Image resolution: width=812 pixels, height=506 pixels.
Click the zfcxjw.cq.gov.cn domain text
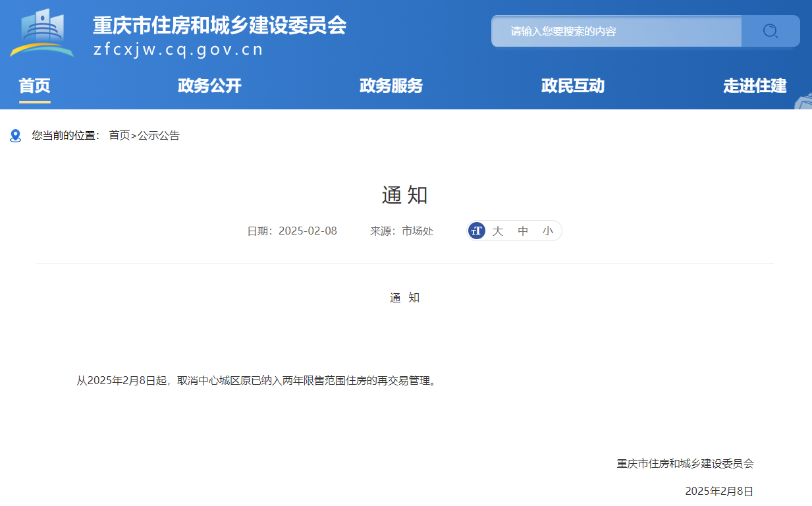[x=178, y=50]
